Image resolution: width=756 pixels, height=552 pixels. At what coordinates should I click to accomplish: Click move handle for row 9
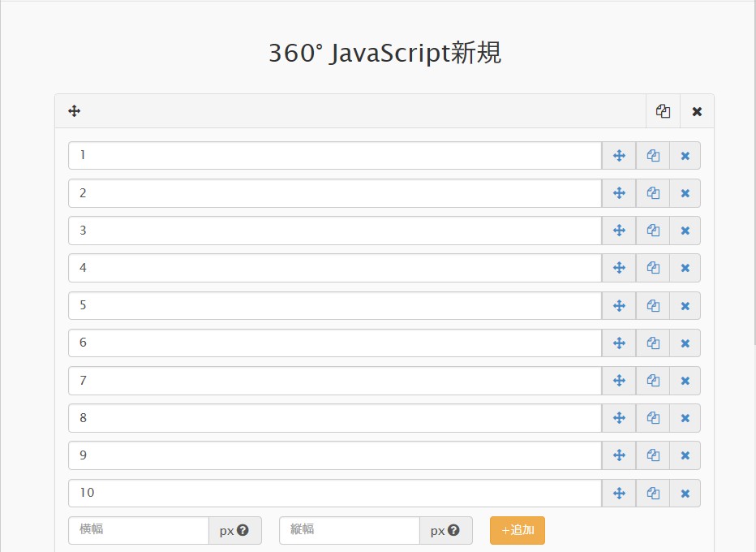tap(619, 455)
